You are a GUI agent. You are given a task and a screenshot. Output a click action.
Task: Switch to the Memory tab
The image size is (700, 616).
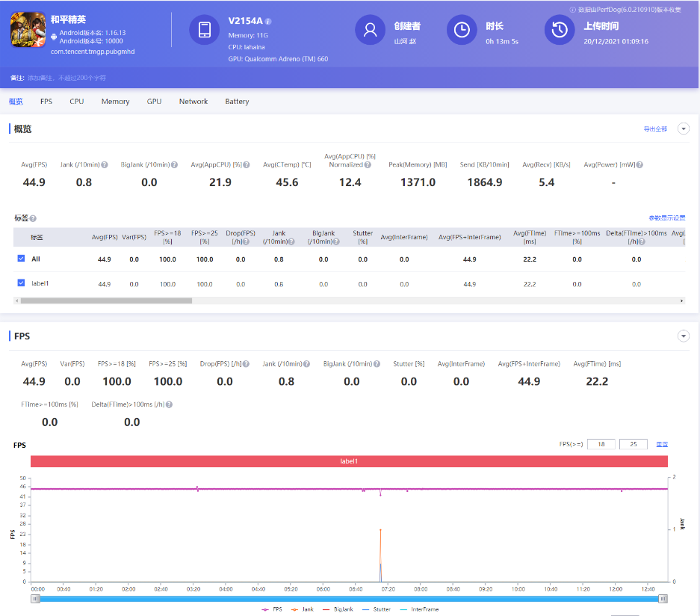click(115, 102)
